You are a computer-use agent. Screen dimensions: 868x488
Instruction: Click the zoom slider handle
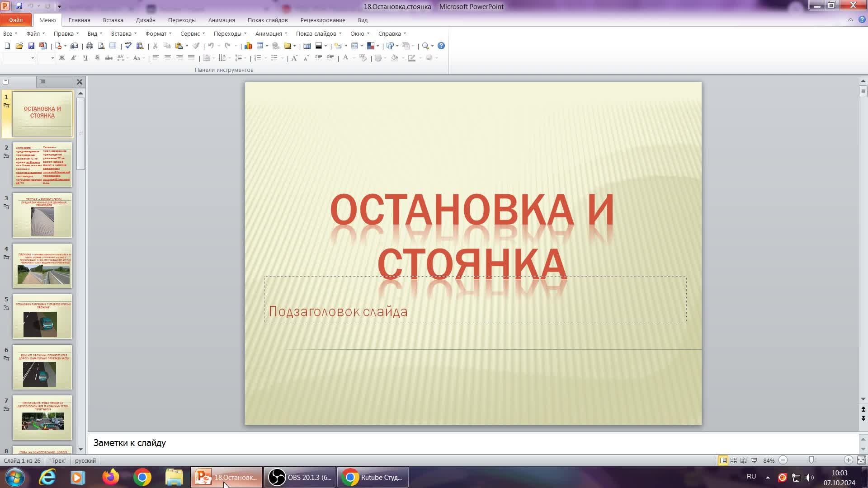click(811, 460)
